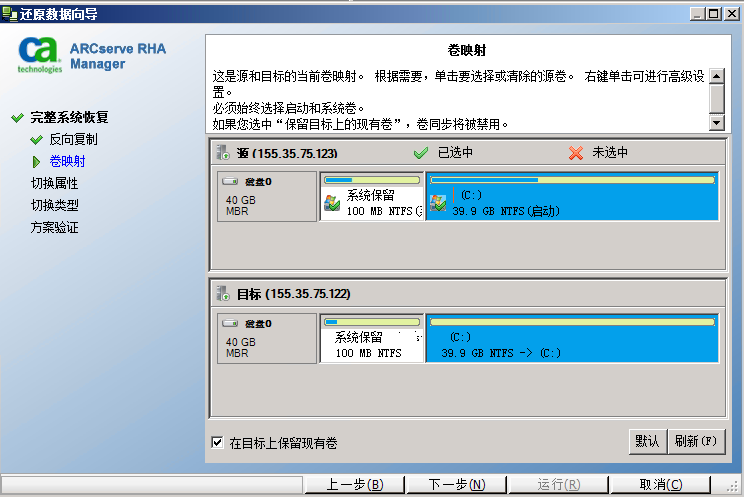Open the 卷映射 wizard step
Image resolution: width=744 pixels, height=497 pixels.
[x=67, y=161]
